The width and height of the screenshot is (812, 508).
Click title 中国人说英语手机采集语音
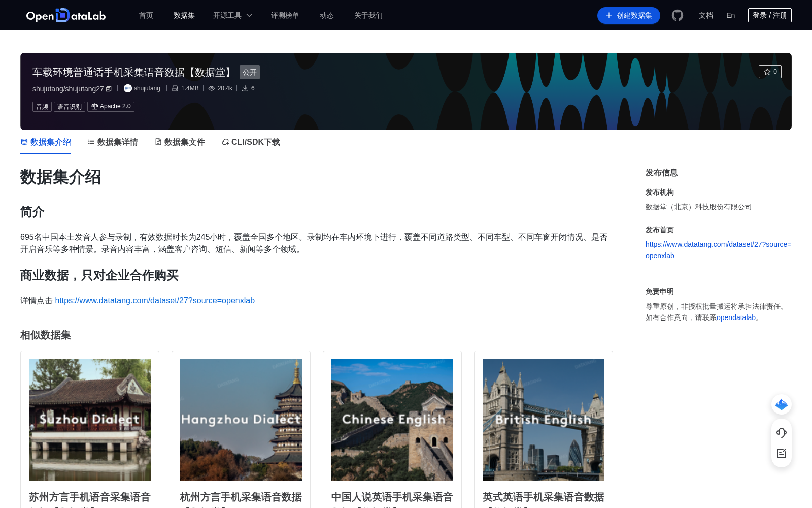click(x=392, y=497)
